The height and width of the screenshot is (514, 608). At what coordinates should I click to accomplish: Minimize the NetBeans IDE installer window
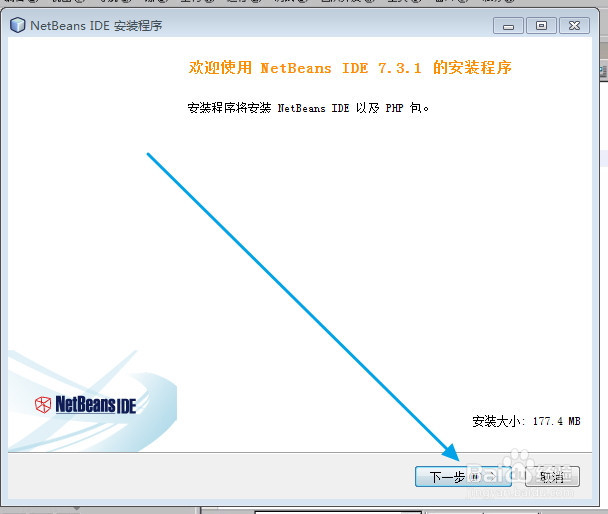point(508,26)
